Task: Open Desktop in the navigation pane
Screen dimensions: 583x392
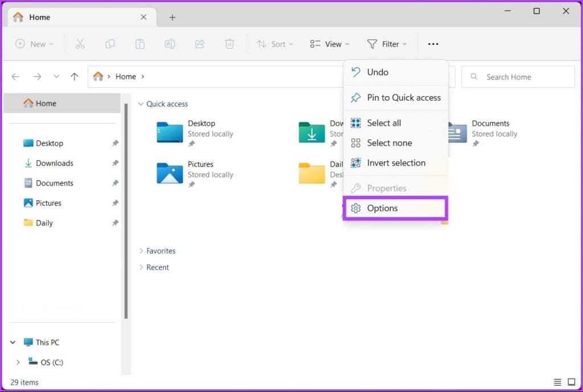Action: point(50,143)
